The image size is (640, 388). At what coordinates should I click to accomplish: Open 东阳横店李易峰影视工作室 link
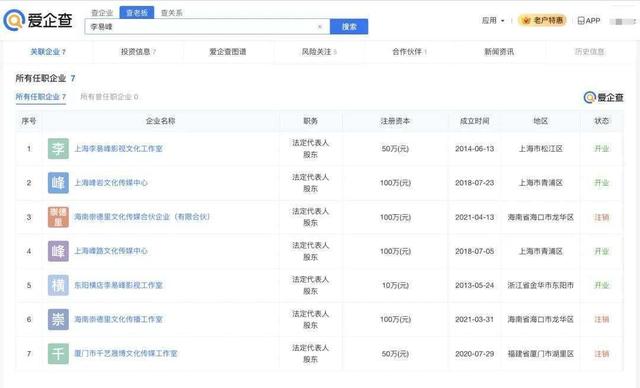tap(118, 285)
